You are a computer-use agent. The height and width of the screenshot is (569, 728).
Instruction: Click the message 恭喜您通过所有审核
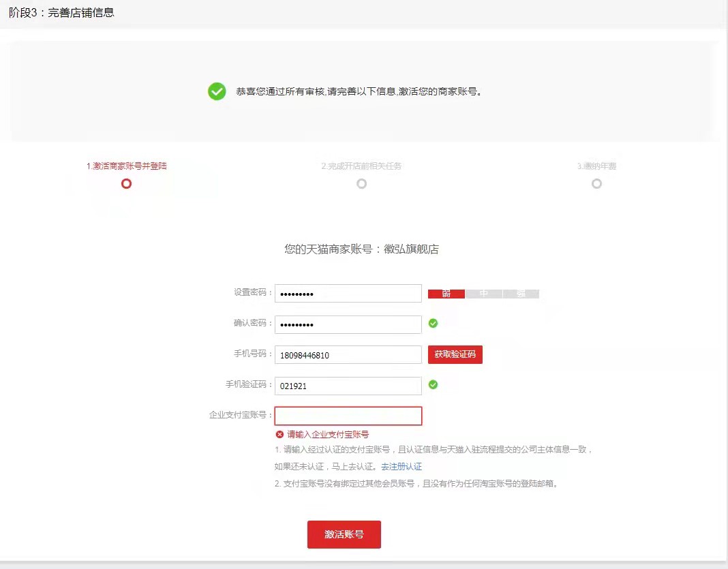pyautogui.click(x=359, y=91)
